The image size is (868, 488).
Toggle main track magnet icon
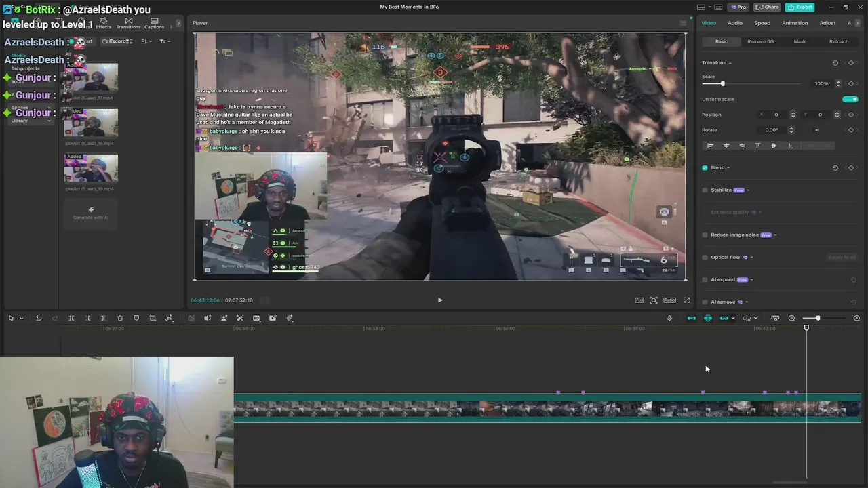(x=692, y=318)
